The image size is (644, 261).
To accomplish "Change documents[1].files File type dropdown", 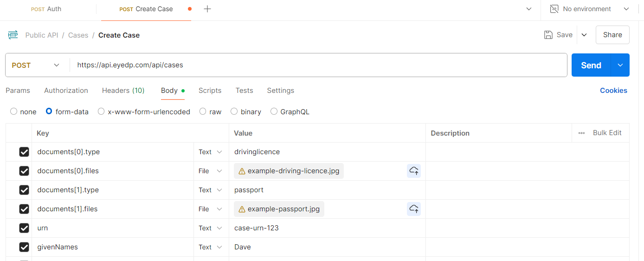I will [x=211, y=209].
